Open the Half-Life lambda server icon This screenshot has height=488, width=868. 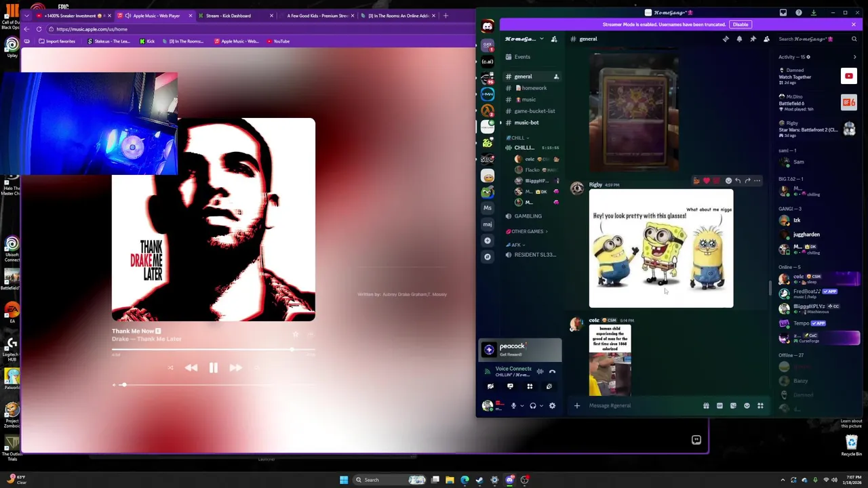[x=488, y=110]
